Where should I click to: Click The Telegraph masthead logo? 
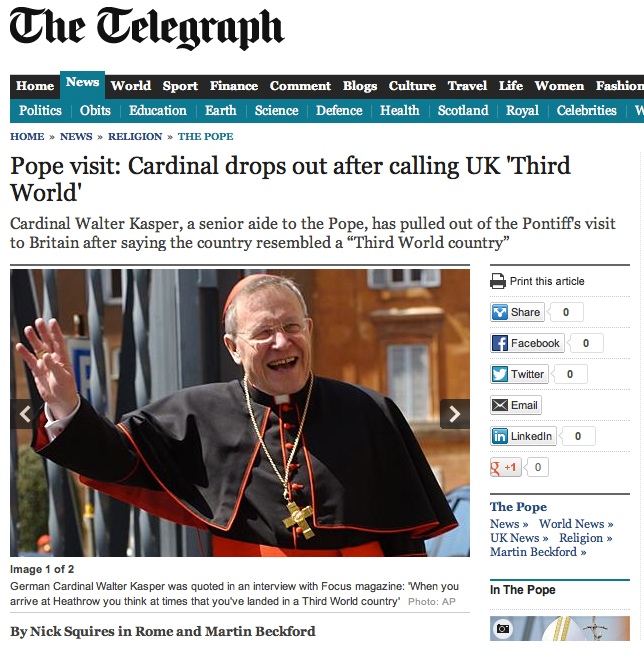click(147, 29)
